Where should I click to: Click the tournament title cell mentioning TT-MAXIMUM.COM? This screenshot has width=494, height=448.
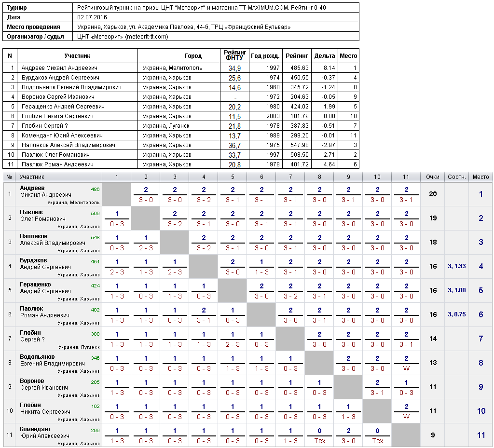tap(205, 8)
